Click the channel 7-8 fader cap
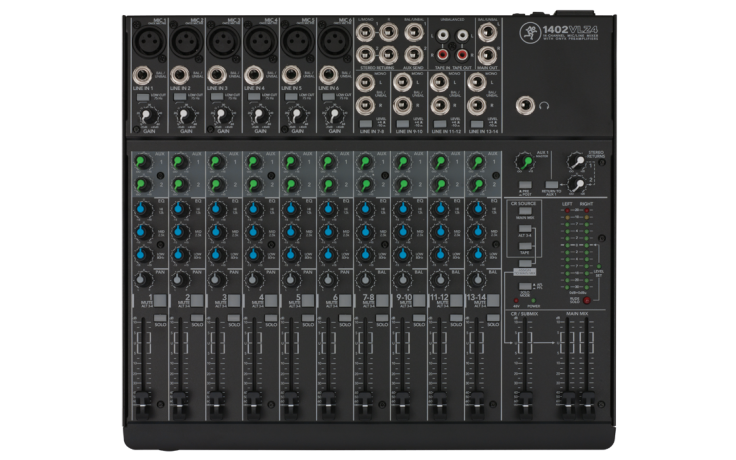Viewport: 736px width, 460px height. 365,404
